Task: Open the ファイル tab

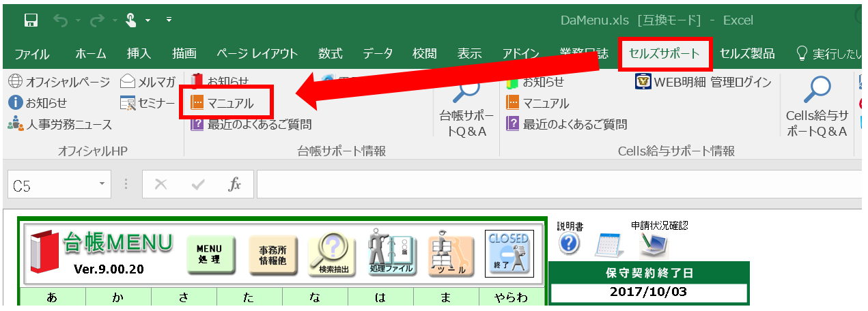Action: pyautogui.click(x=31, y=54)
